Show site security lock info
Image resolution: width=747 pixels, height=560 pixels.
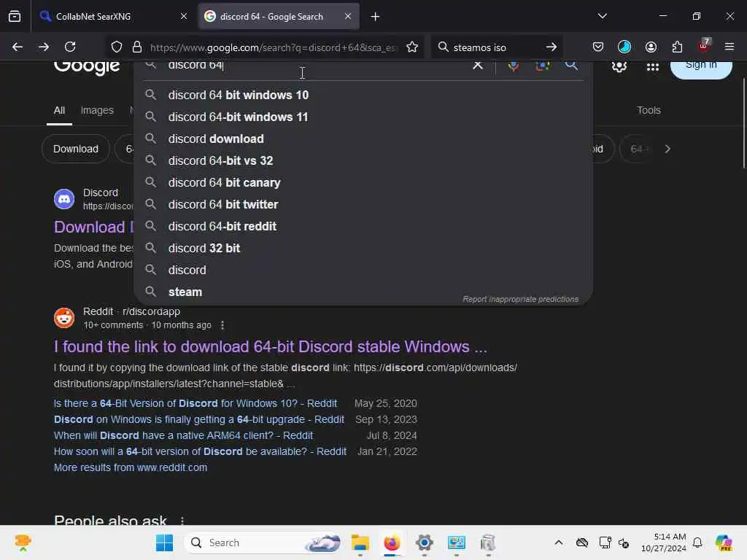[137, 47]
